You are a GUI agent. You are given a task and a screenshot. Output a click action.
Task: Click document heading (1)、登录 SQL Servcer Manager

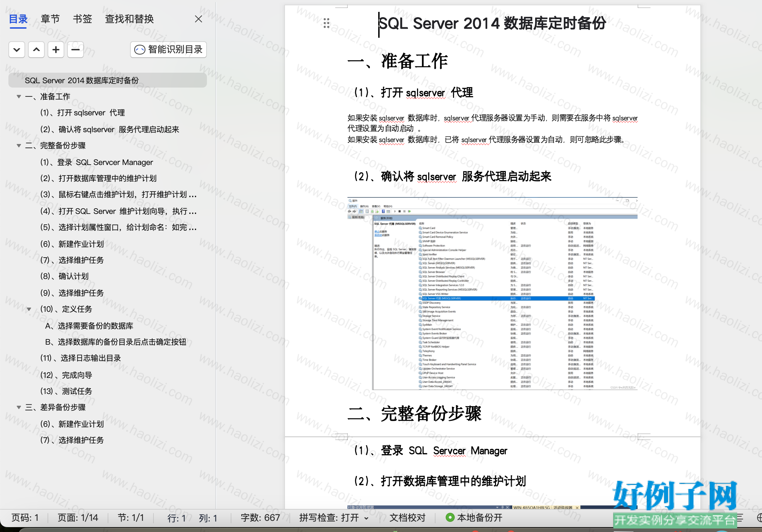coord(430,451)
